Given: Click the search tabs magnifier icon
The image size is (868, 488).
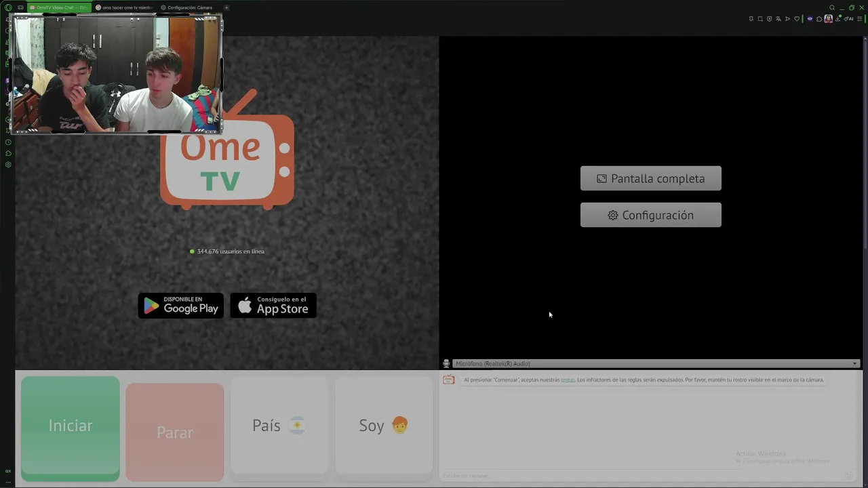Looking at the screenshot, I should [832, 7].
